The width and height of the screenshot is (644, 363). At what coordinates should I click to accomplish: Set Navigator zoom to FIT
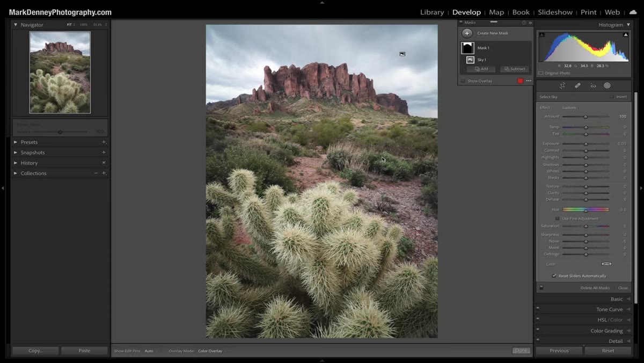point(70,25)
